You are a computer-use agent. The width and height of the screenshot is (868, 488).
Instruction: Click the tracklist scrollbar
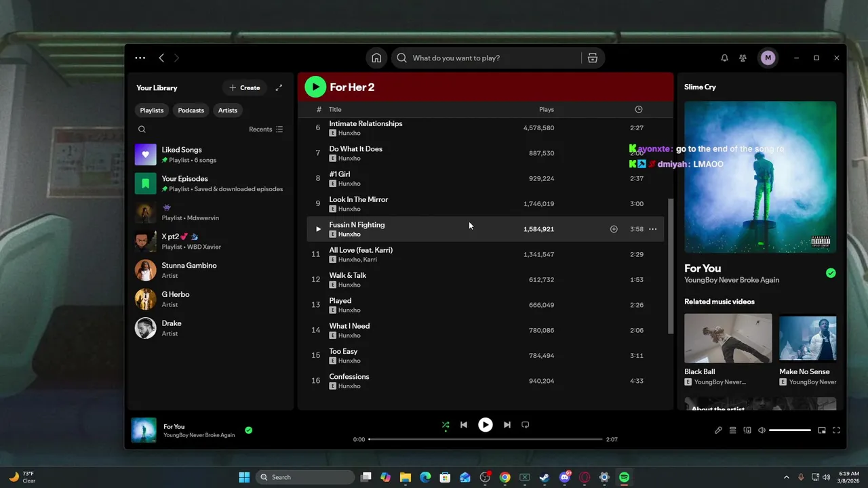pyautogui.click(x=671, y=266)
